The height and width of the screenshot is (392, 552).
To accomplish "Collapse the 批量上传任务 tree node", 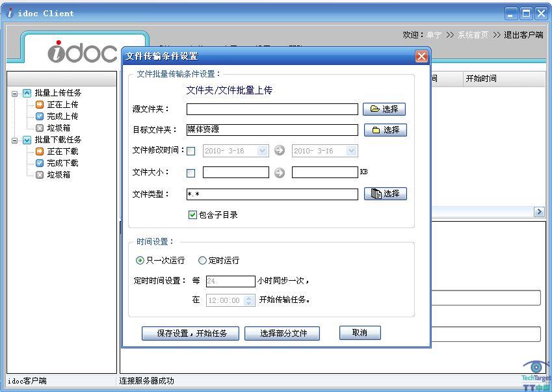I will (14, 94).
